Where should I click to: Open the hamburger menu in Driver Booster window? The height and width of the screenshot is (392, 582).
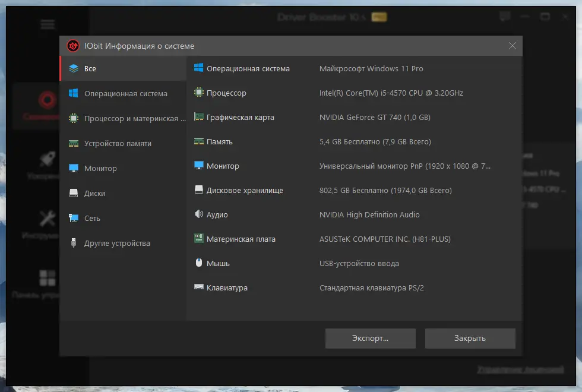click(48, 24)
